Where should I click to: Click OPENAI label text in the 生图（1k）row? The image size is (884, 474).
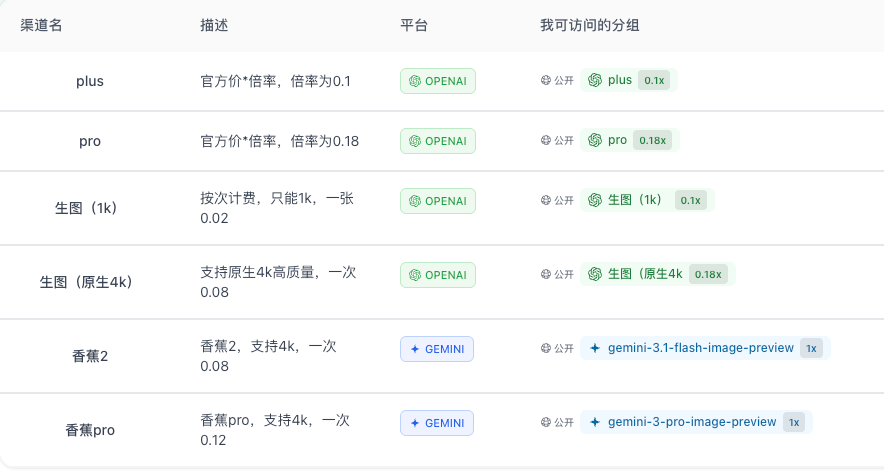(x=445, y=201)
